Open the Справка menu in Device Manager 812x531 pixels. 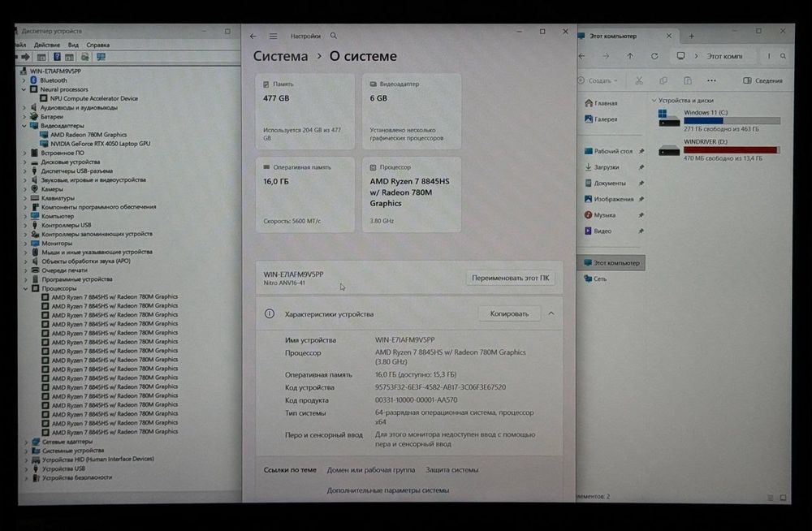(x=98, y=45)
